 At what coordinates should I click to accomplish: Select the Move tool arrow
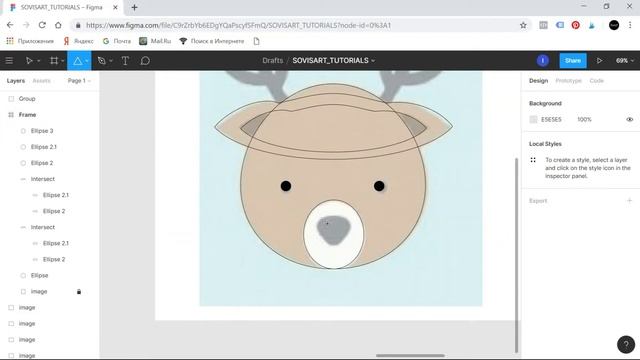point(29,61)
